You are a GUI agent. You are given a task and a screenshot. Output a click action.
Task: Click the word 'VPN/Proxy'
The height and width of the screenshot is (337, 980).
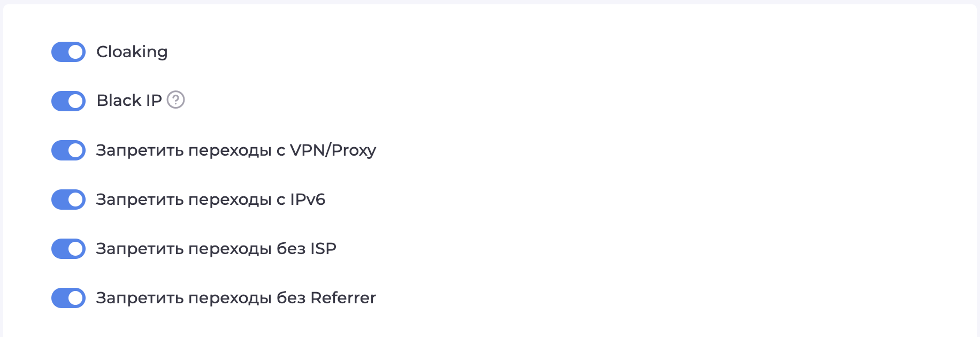pos(333,150)
